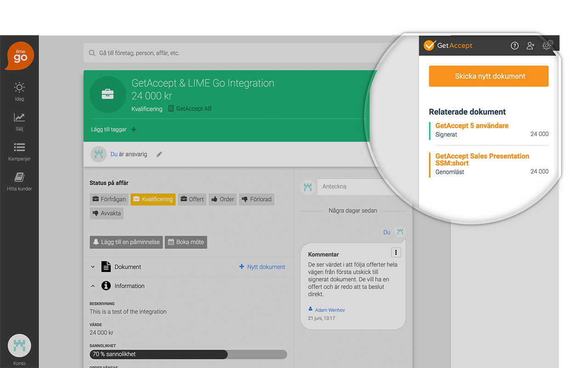Click the Genomläst status text
588x368 pixels.
(x=450, y=172)
